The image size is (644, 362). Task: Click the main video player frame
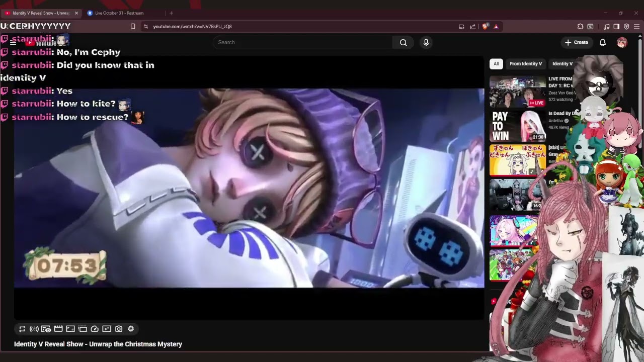pyautogui.click(x=249, y=188)
